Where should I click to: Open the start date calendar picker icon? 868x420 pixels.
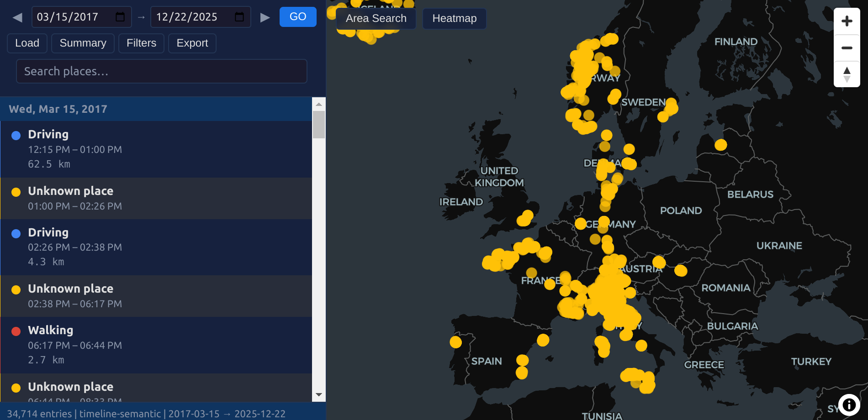[120, 17]
